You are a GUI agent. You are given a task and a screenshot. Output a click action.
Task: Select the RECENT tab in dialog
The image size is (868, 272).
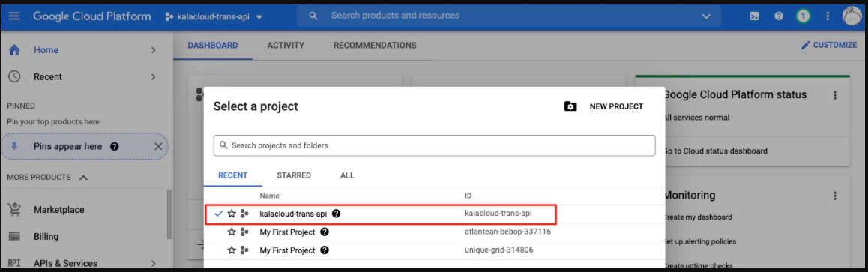(232, 175)
